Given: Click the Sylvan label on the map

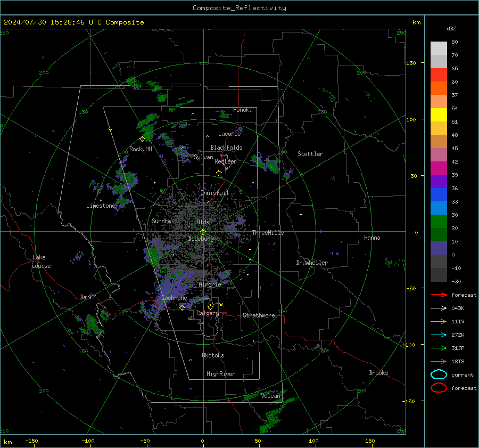Looking at the screenshot, I should [x=203, y=157].
